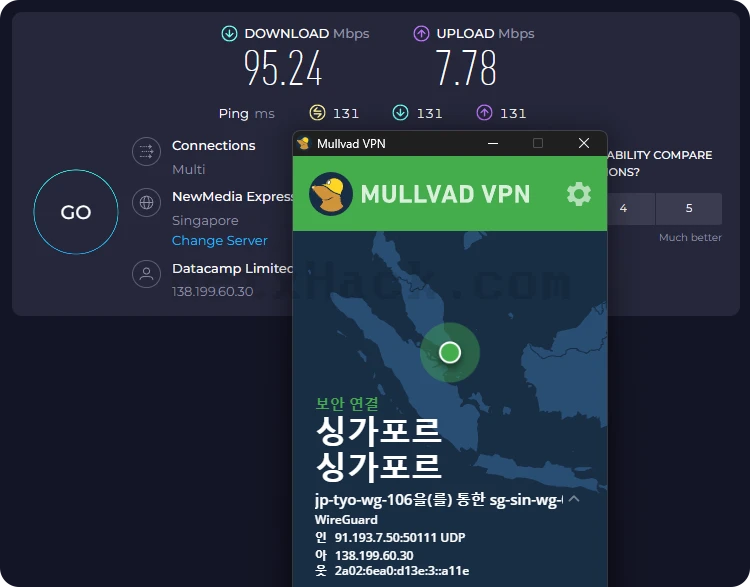Click the user ISP profile icon
750x587 pixels.
pos(146,274)
